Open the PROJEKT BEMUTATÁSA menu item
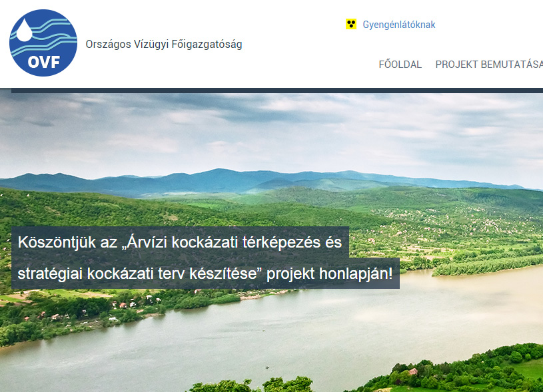This screenshot has width=543, height=392. tap(489, 65)
